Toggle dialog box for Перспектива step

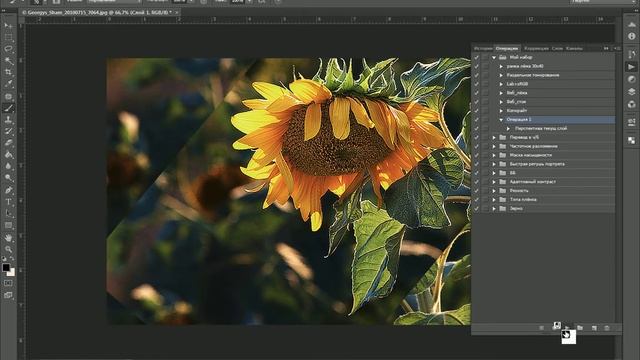click(x=485, y=129)
